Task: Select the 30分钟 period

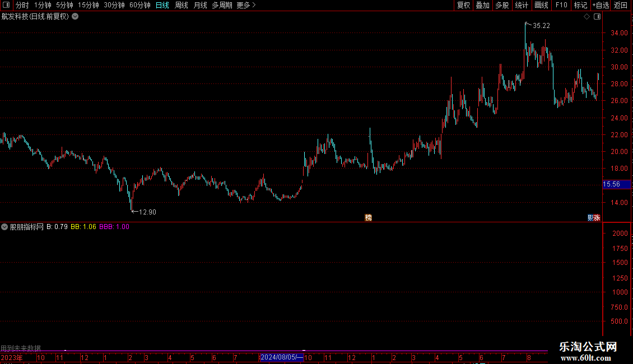Action: [114, 5]
